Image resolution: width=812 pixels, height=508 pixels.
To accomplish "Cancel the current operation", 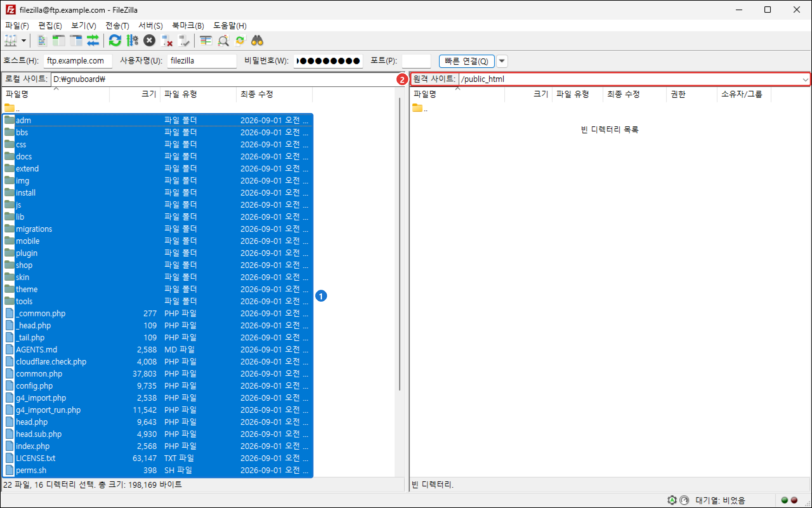I will (x=149, y=41).
